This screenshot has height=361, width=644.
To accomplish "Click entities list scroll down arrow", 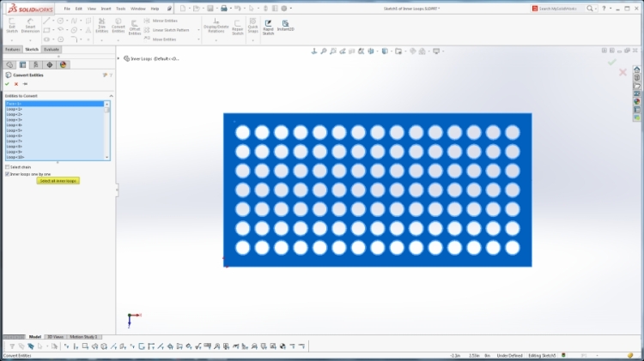I will click(106, 157).
